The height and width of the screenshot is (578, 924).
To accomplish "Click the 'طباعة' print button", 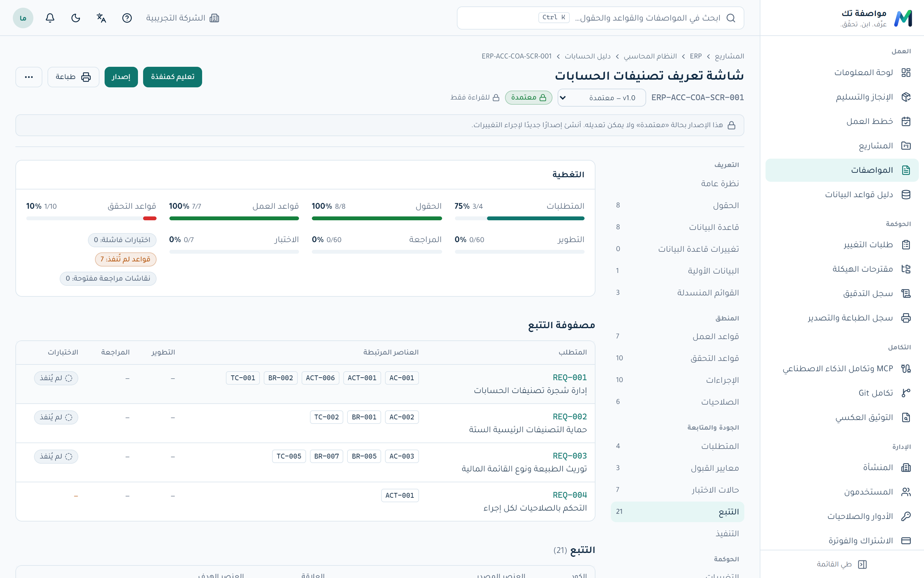I will tap(73, 77).
